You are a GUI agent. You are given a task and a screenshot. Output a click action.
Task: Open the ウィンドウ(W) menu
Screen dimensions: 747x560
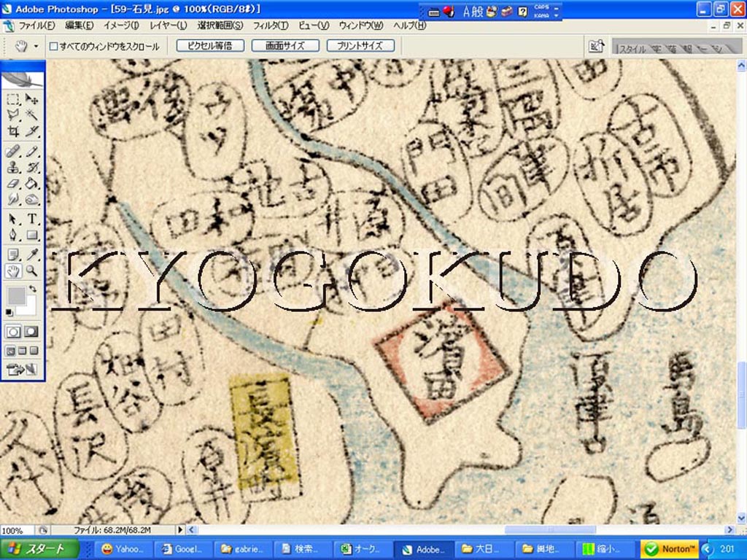(x=361, y=26)
